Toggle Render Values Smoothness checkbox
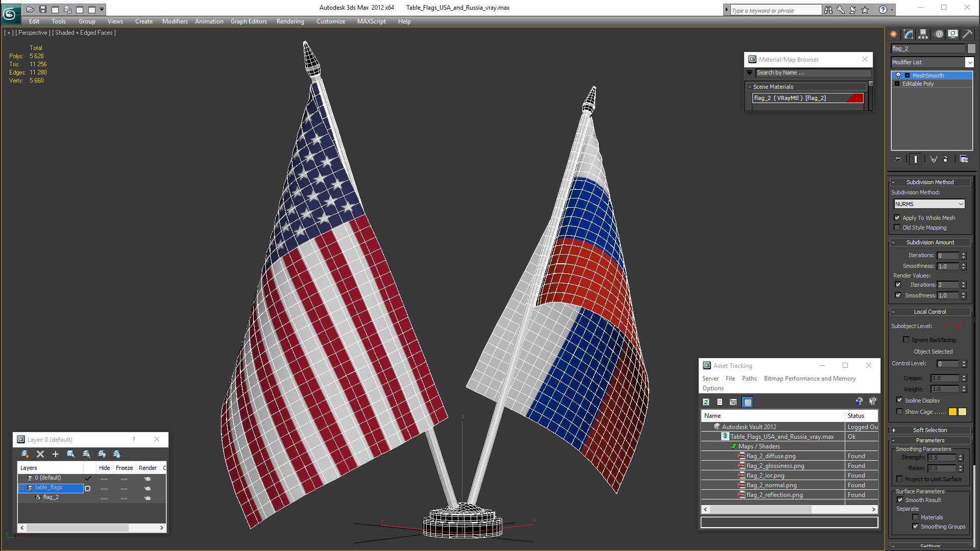 [898, 295]
